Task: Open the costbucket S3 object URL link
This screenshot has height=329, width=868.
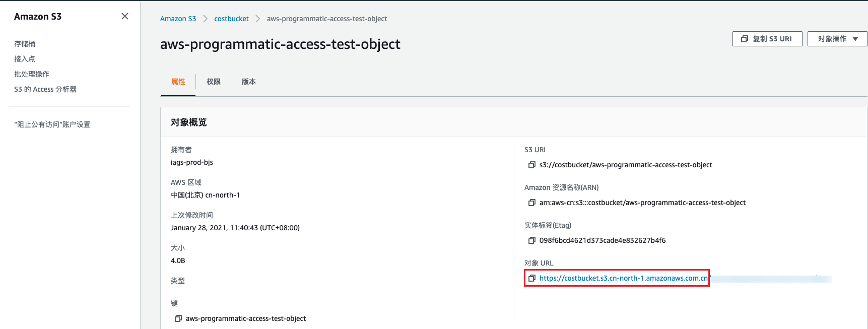Action: [623, 278]
